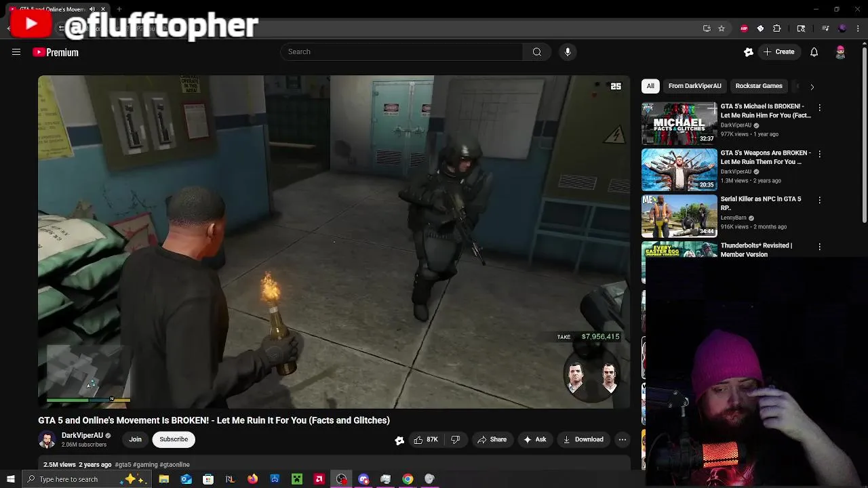868x488 pixels.
Task: Launch Firefox from the taskbar
Action: coord(252,479)
